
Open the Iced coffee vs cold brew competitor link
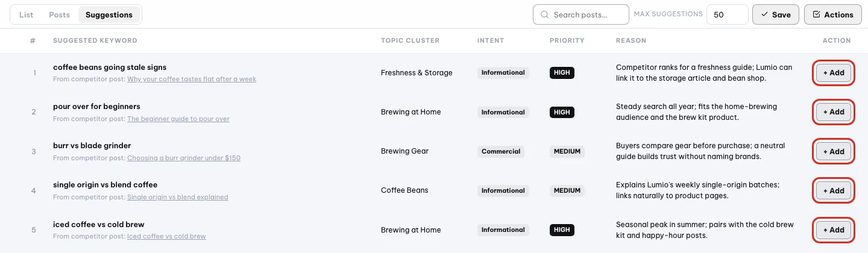pyautogui.click(x=166, y=237)
